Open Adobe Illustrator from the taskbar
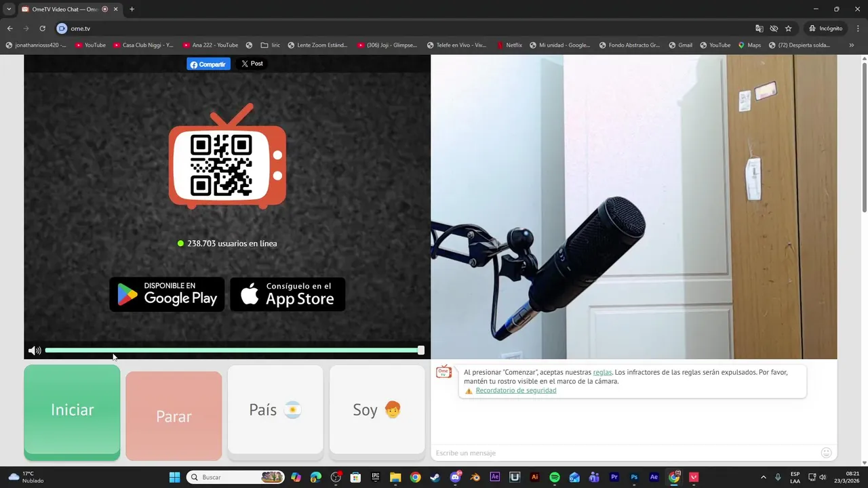 coord(534,477)
